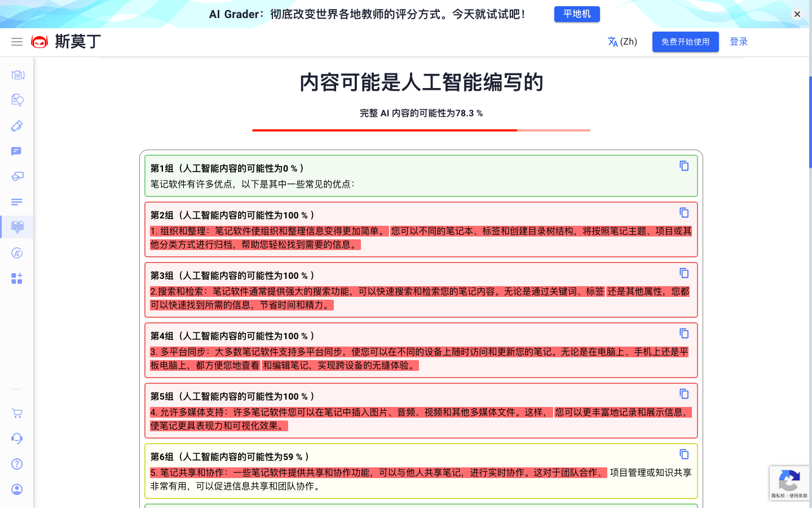The width and height of the screenshot is (812, 508).
Task: Open the hamburger navigation menu
Action: coord(16,41)
